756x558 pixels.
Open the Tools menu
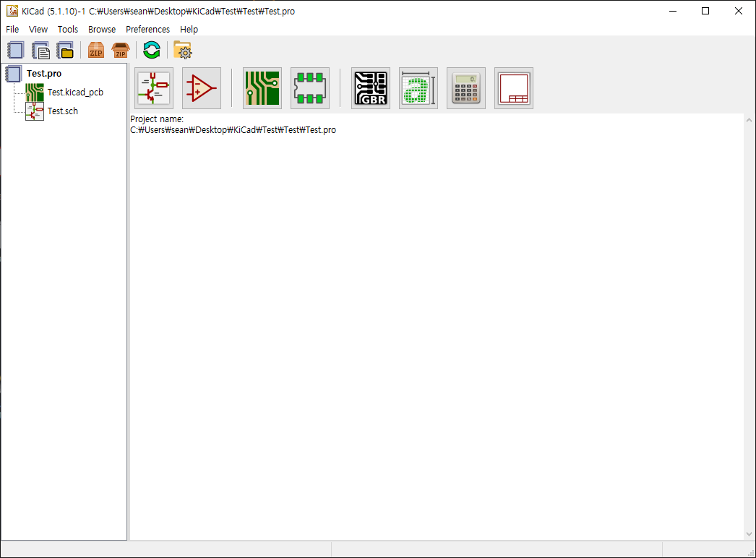pos(67,30)
